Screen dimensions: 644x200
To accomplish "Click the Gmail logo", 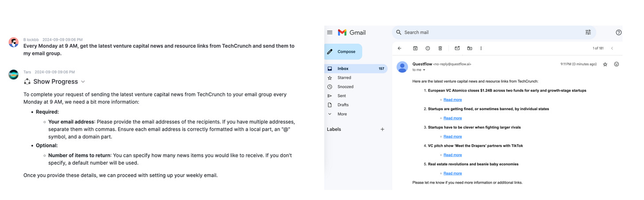I will click(352, 32).
